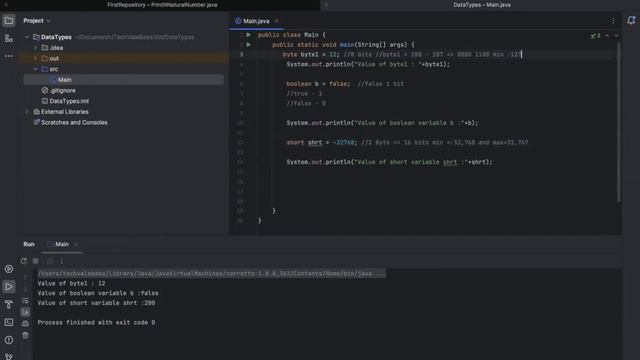Image resolution: width=640 pixels, height=360 pixels.
Task: Click the '//true - 1' comment line
Action: [304, 93]
